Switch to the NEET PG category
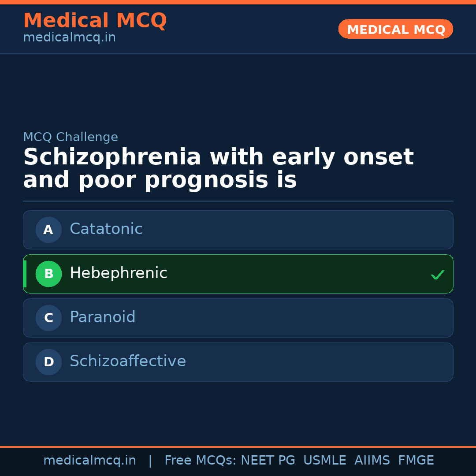 [268, 460]
